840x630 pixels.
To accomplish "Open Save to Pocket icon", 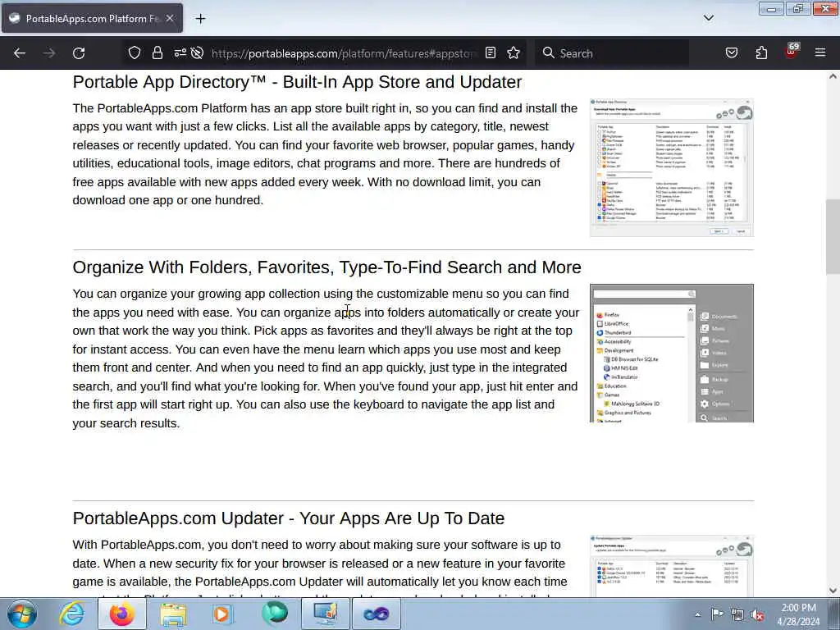I will pos(732,52).
